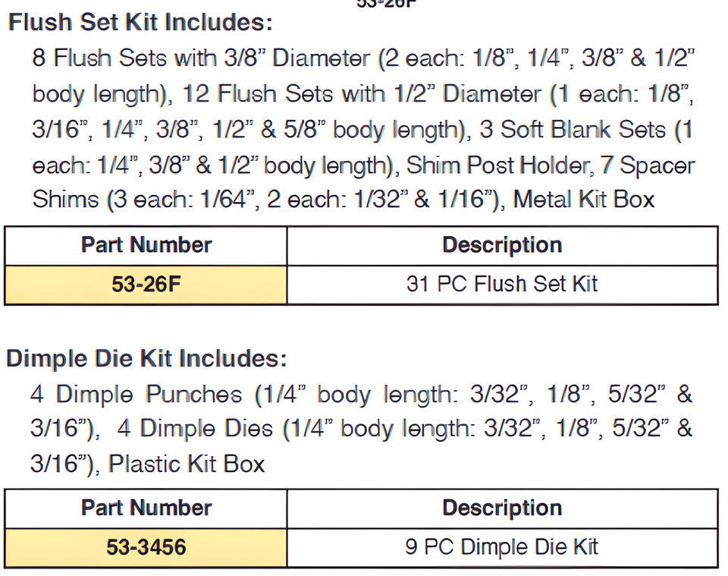
Task: Select the 31 PC Flush Set Kit description
Action: (x=502, y=285)
